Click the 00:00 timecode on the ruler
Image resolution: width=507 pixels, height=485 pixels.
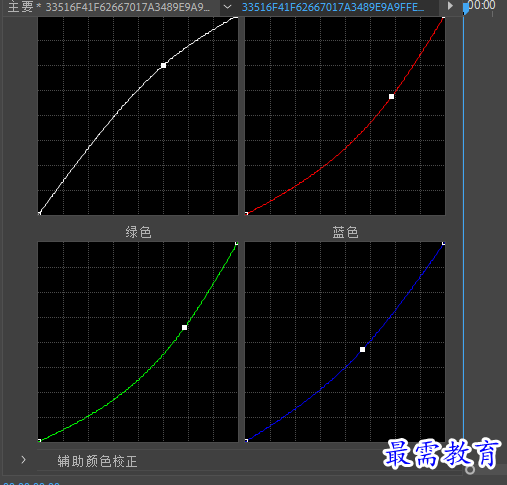pyautogui.click(x=482, y=5)
